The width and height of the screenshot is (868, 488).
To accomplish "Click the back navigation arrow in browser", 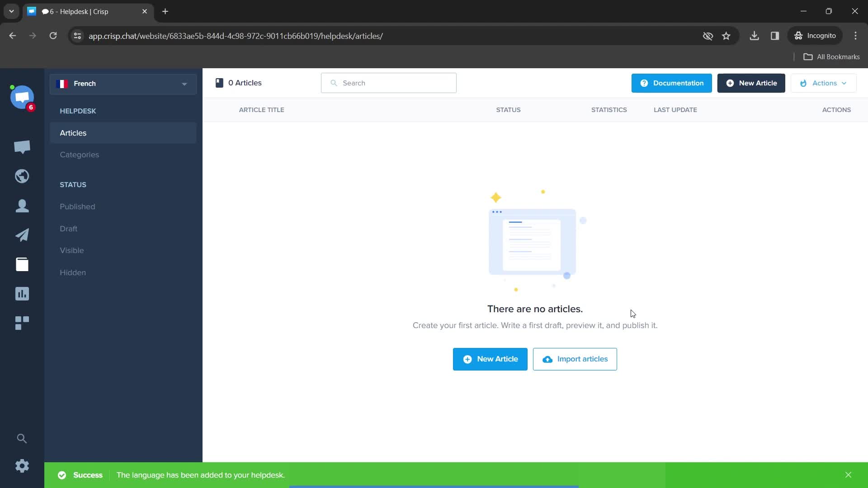I will click(x=13, y=36).
